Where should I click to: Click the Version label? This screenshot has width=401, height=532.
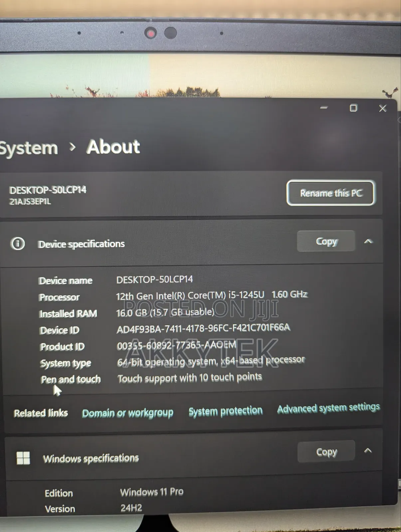point(60,509)
